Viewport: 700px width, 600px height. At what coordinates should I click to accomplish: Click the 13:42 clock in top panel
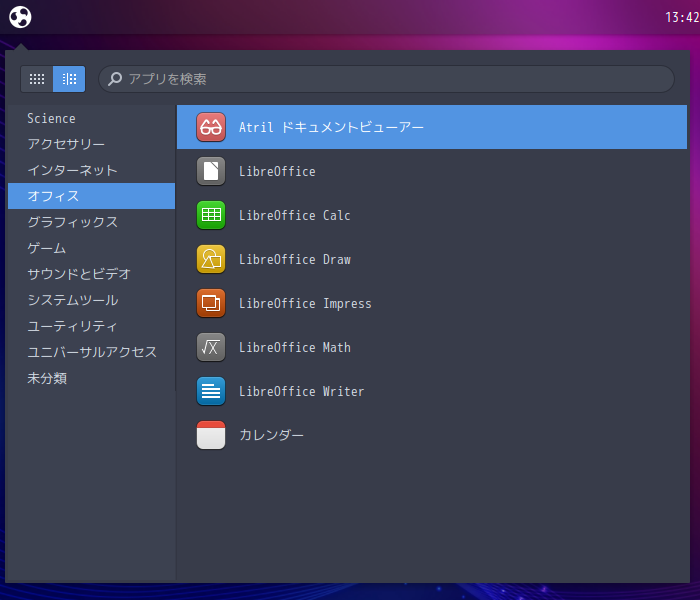682,17
